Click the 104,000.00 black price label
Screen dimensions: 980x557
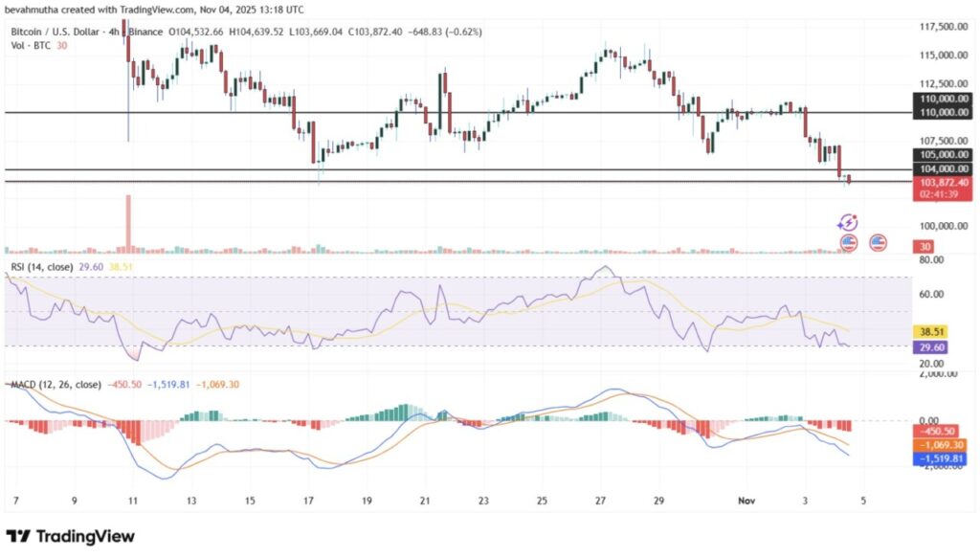click(941, 168)
